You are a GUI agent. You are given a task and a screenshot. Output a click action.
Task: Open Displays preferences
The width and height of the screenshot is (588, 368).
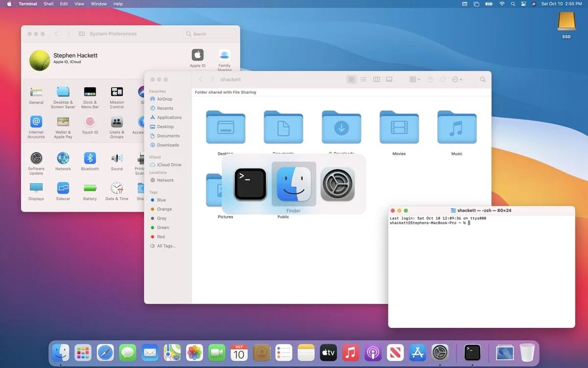pos(36,191)
